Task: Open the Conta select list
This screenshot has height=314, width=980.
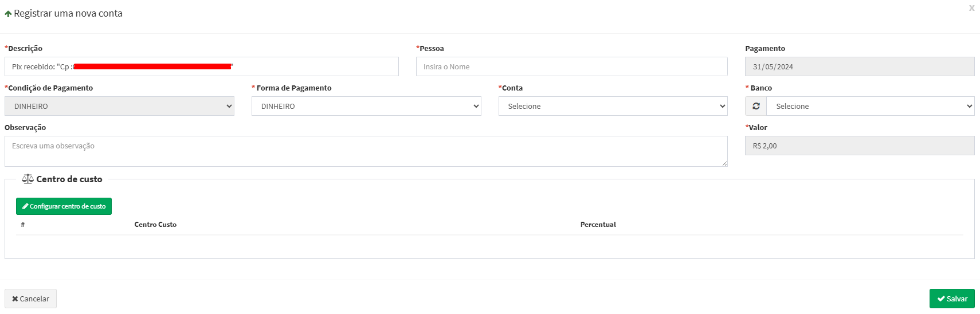Action: [x=613, y=106]
